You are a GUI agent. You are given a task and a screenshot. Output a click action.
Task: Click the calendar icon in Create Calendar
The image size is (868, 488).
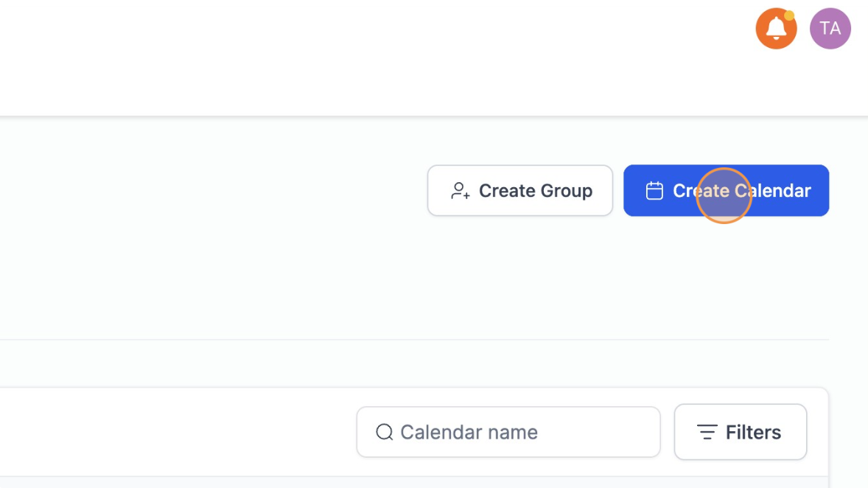(654, 191)
